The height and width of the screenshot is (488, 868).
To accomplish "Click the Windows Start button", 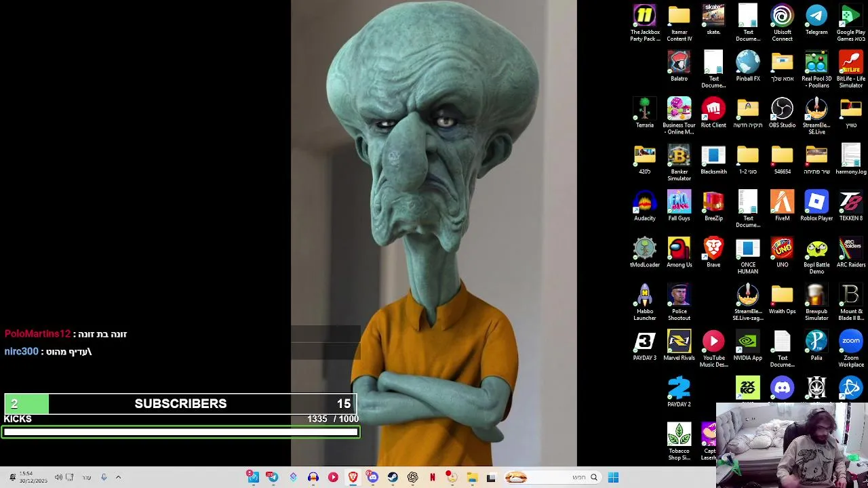I will (x=613, y=477).
